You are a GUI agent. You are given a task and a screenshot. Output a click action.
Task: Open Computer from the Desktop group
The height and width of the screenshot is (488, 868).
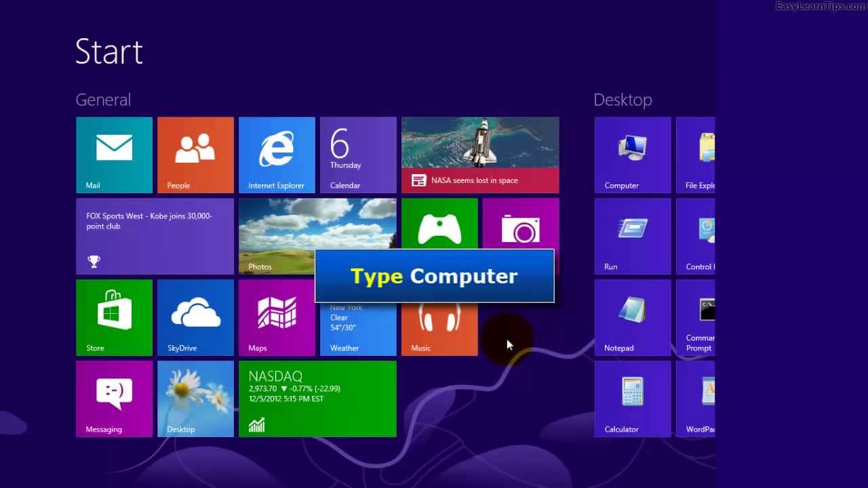point(632,155)
